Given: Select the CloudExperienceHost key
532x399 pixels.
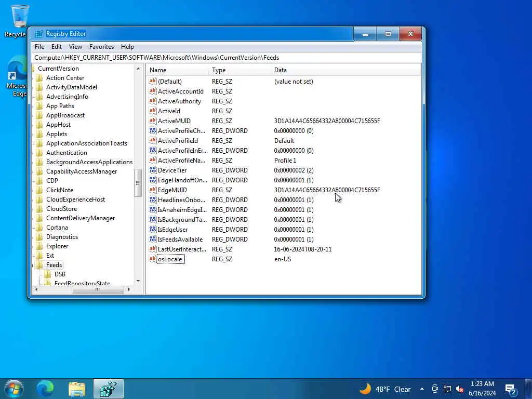Looking at the screenshot, I should coord(76,199).
